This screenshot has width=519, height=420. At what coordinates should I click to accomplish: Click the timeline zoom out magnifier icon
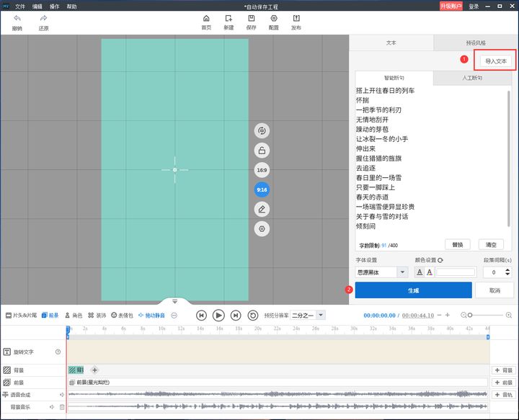pos(463,315)
